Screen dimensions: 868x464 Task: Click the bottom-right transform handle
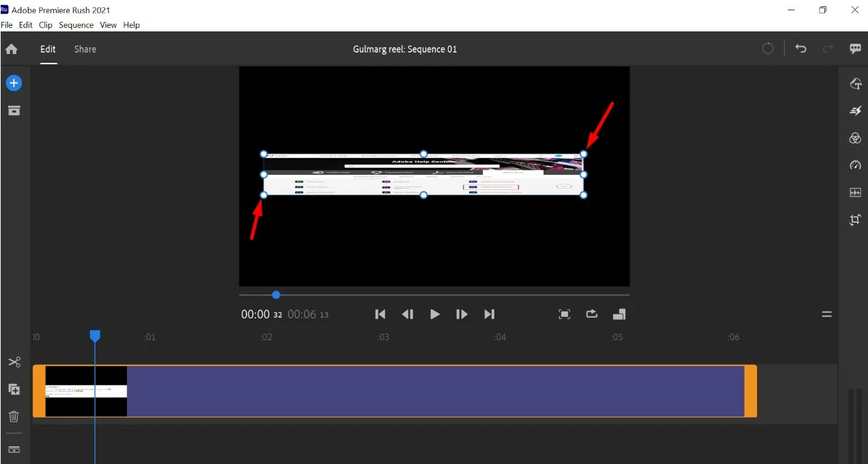(x=584, y=195)
